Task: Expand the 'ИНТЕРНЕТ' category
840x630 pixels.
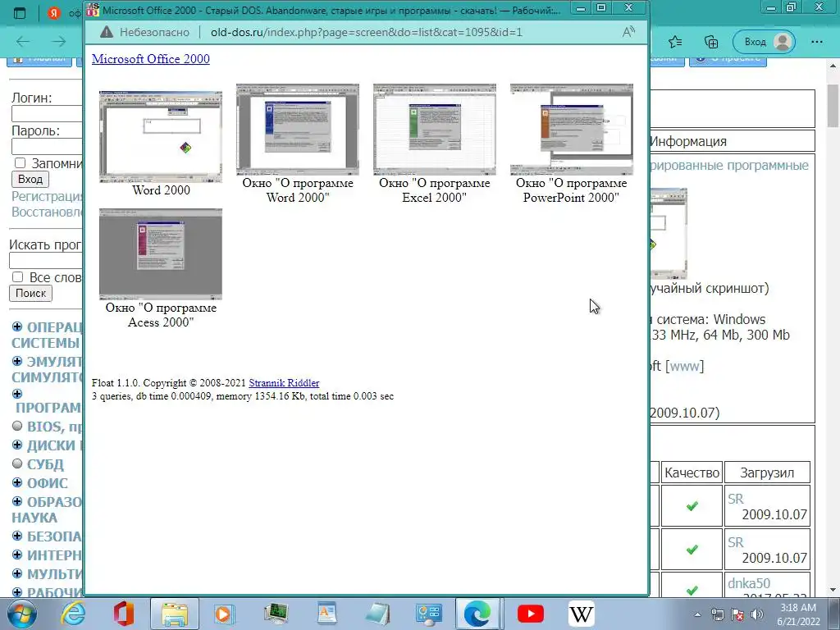Action: coord(17,555)
